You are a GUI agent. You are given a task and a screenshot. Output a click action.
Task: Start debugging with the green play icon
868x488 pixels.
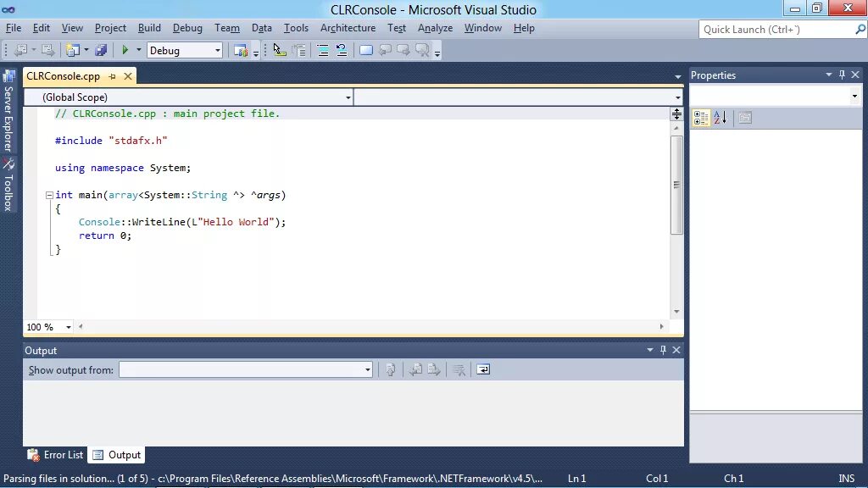click(x=125, y=50)
